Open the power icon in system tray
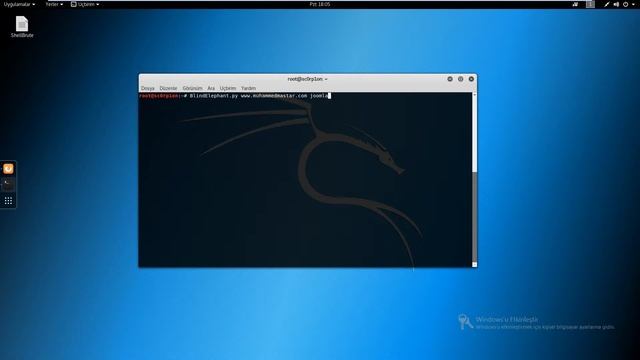The image size is (640, 360). [625, 4]
